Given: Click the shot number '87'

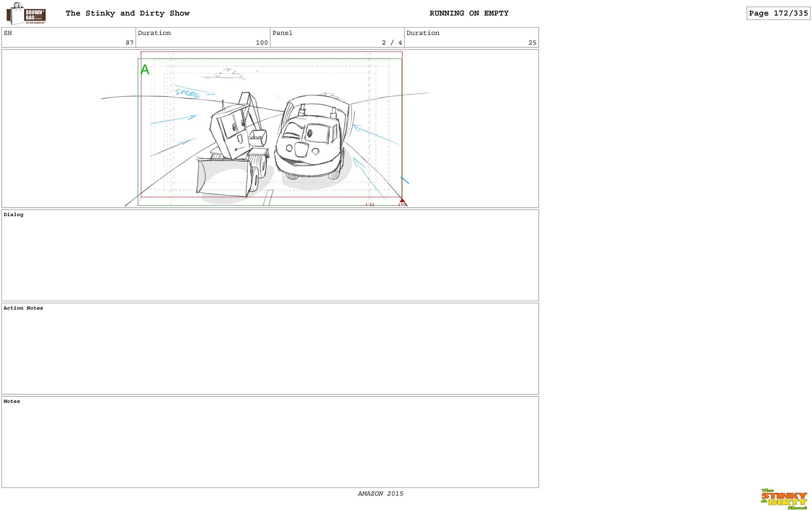Looking at the screenshot, I should pos(129,43).
